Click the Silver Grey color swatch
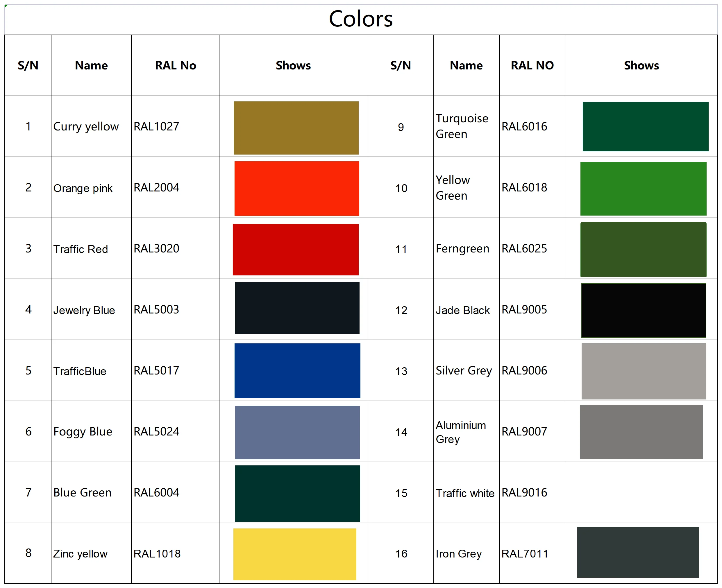This screenshot has width=722, height=588. click(x=644, y=371)
